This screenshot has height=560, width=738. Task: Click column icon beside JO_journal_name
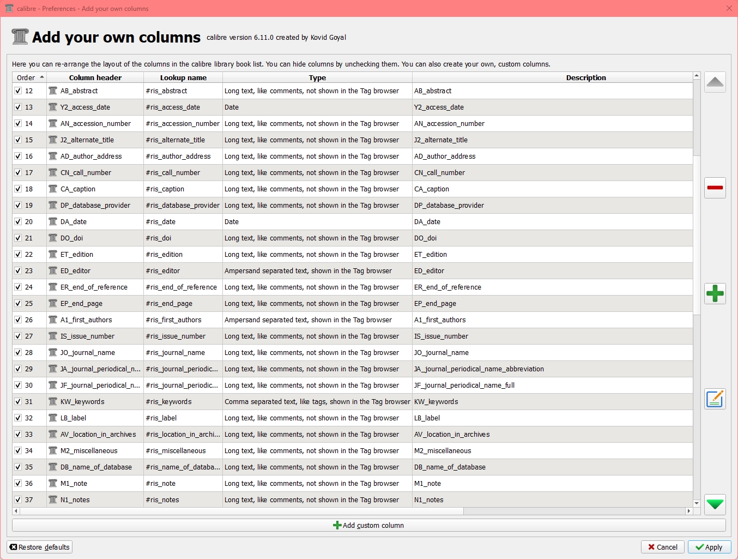click(53, 353)
